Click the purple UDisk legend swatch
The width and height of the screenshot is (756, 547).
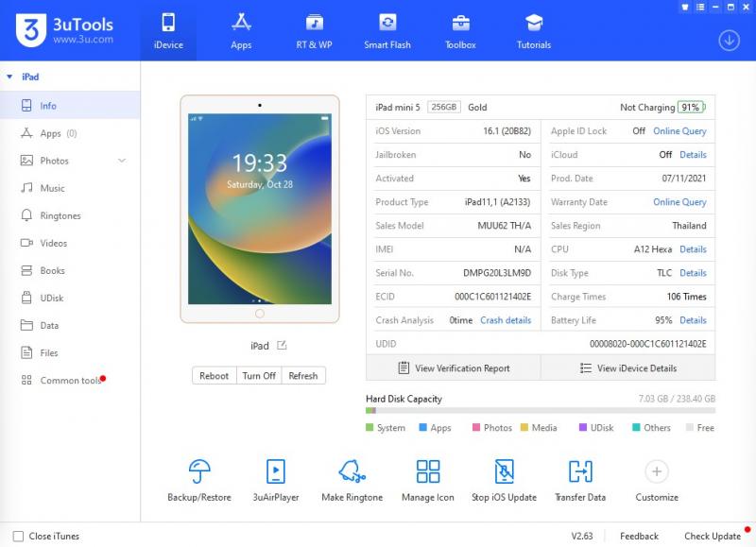pyautogui.click(x=582, y=427)
